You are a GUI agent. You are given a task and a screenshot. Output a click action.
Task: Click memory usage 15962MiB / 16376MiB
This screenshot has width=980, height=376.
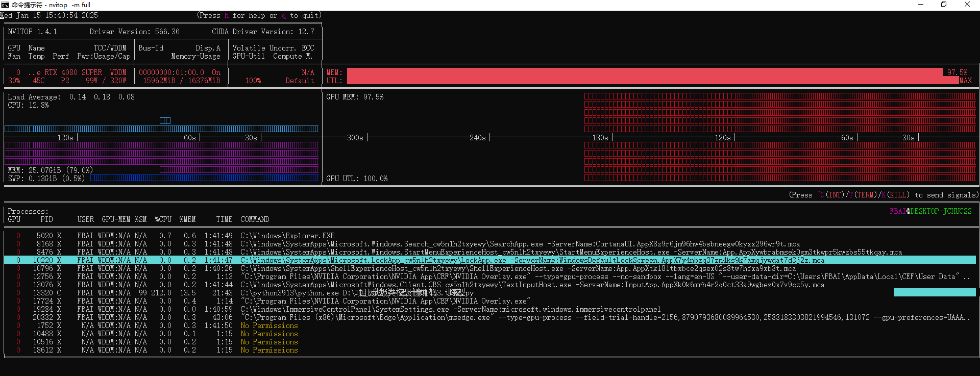click(181, 81)
